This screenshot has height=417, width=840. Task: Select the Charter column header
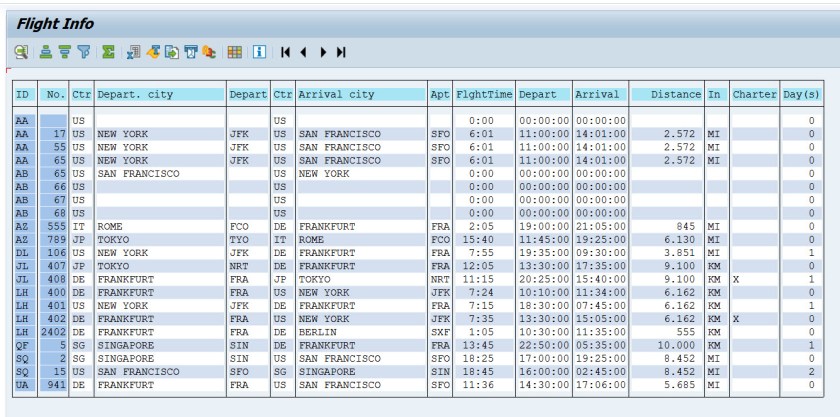pos(754,94)
